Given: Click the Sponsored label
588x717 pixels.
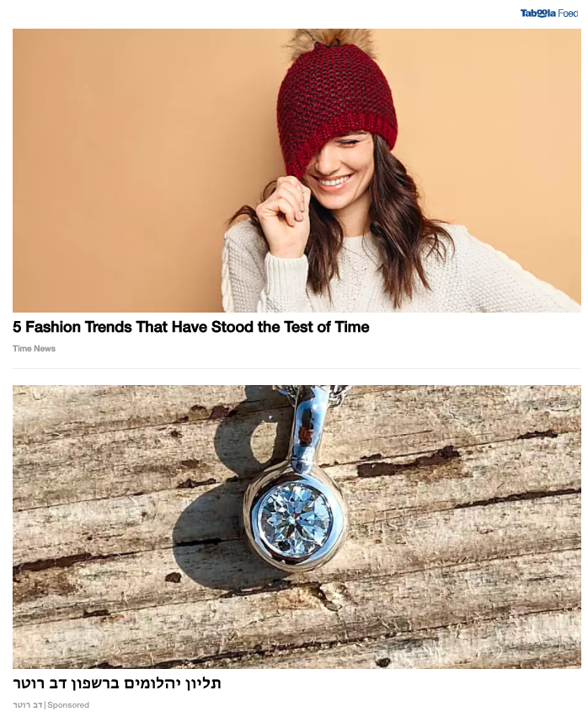Looking at the screenshot, I should (68, 704).
